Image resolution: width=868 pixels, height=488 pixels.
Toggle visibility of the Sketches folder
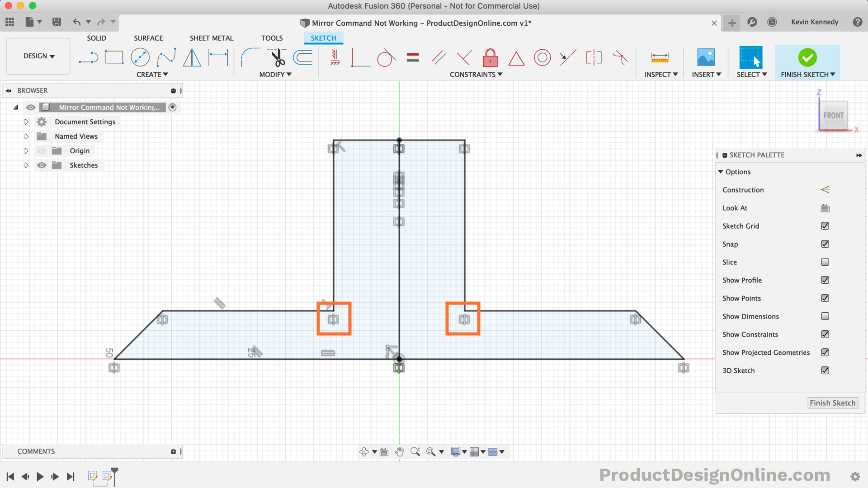pos(41,165)
